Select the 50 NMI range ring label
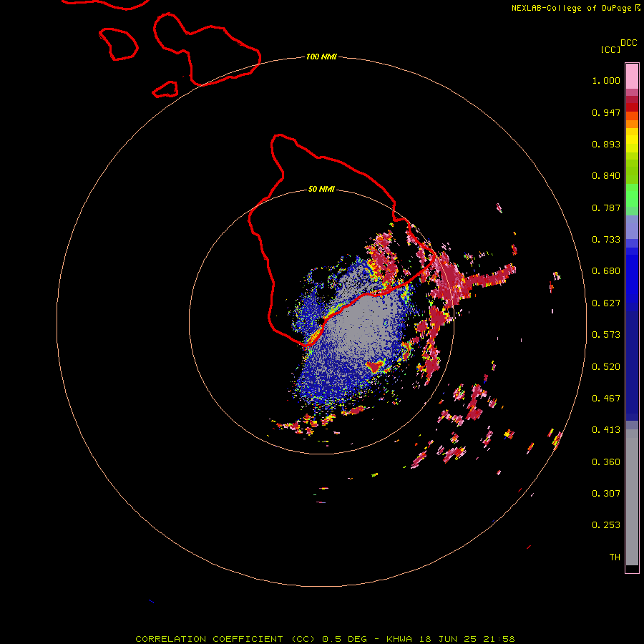644x644 pixels. (x=321, y=189)
